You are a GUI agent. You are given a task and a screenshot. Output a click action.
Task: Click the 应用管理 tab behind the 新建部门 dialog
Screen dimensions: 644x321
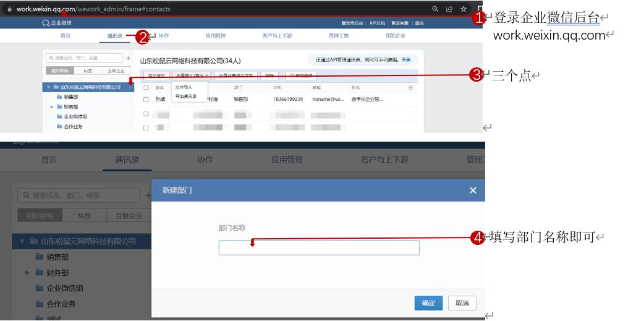point(287,160)
